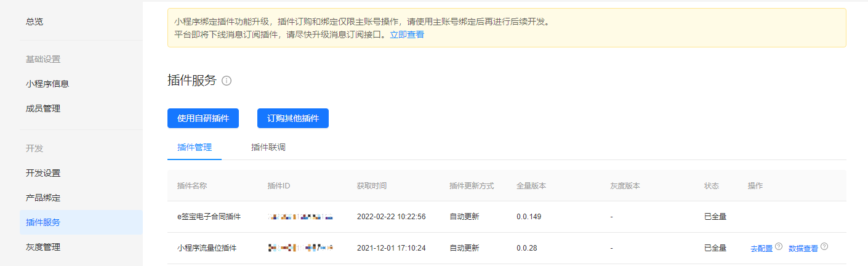Click the 订购其他插件 button
868x266 pixels.
click(x=293, y=118)
